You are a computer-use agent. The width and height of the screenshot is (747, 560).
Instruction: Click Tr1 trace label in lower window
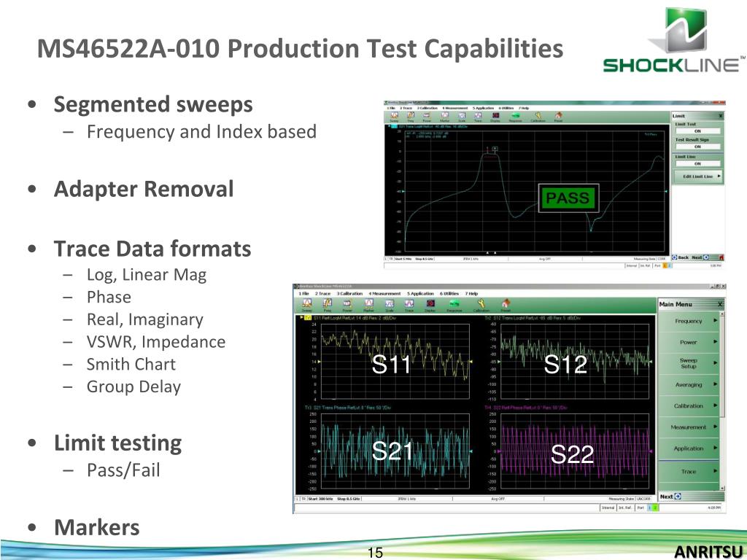click(x=307, y=317)
